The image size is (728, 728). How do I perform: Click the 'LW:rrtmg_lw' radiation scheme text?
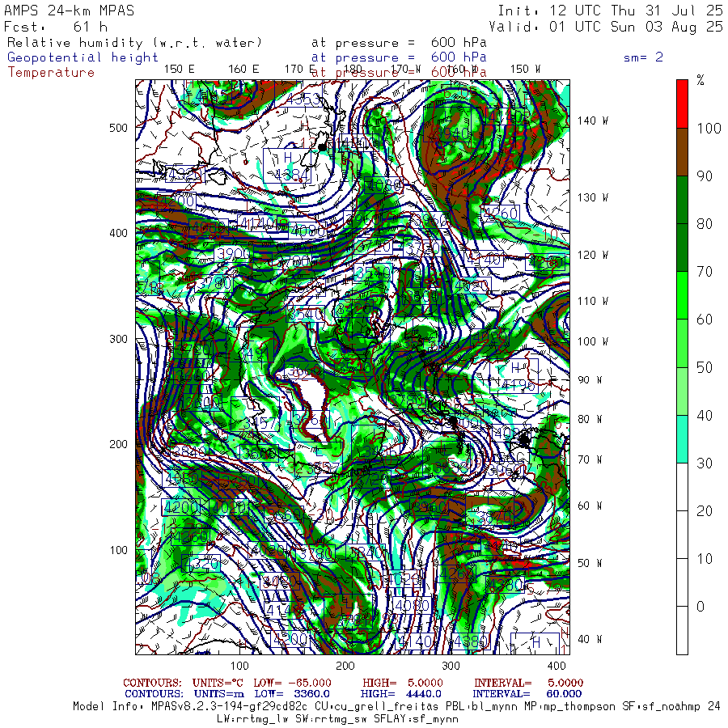tap(252, 719)
